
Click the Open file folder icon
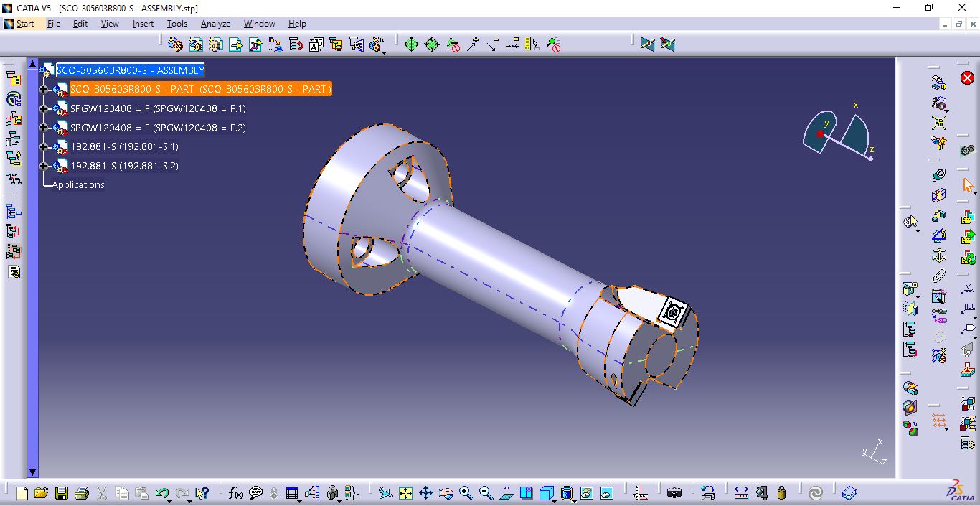click(41, 493)
